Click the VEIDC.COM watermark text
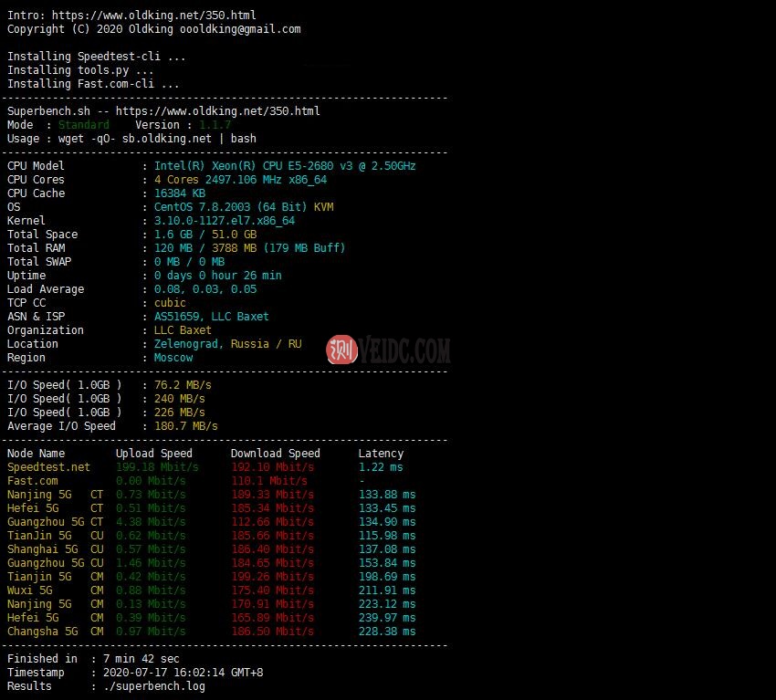 (x=405, y=350)
